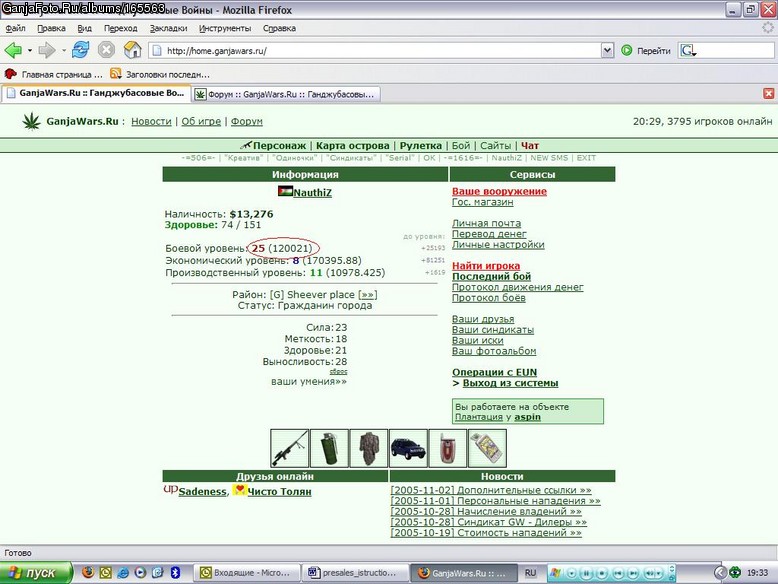This screenshot has height=584, width=778.
Task: Open the Инструменты menu
Action: point(225,28)
